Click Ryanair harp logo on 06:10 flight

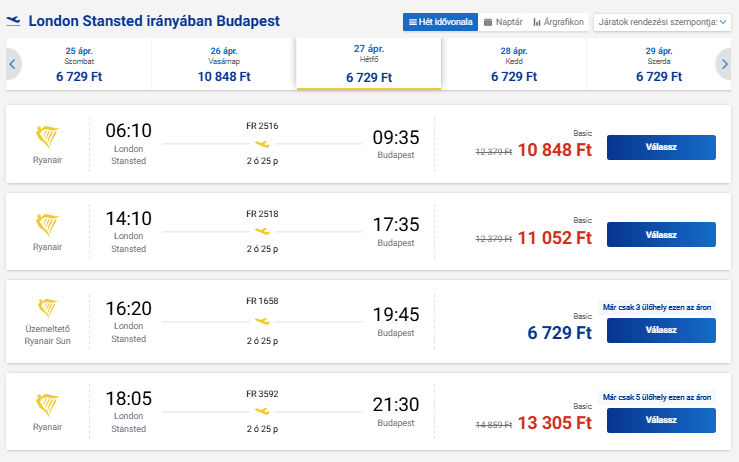[47, 137]
